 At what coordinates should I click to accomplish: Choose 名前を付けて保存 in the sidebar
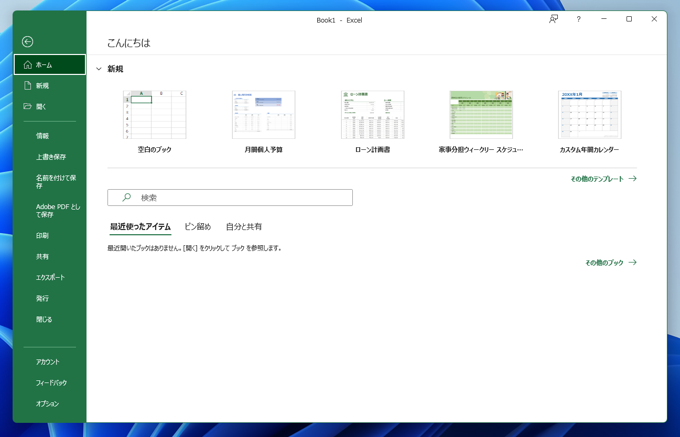click(50, 182)
